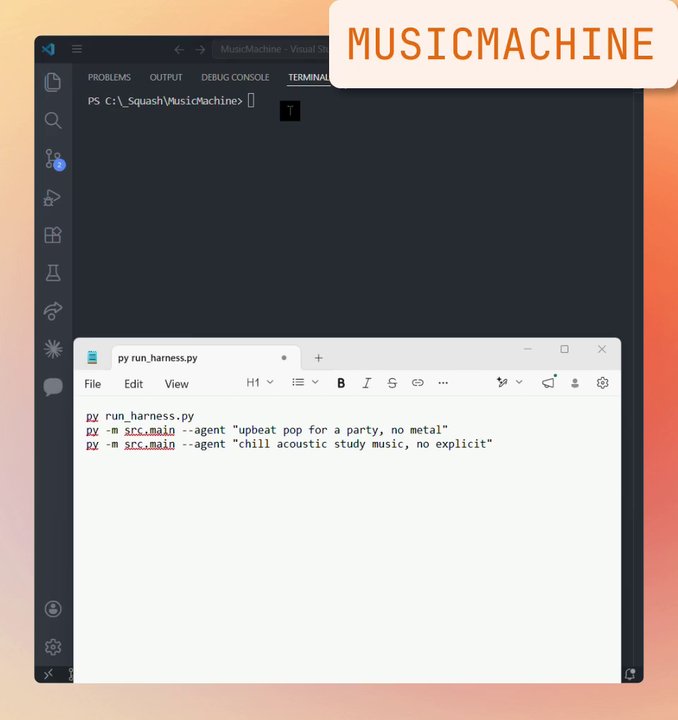This screenshot has height=720, width=678.
Task: Toggle bold formatting in Notepad
Action: tap(341, 383)
